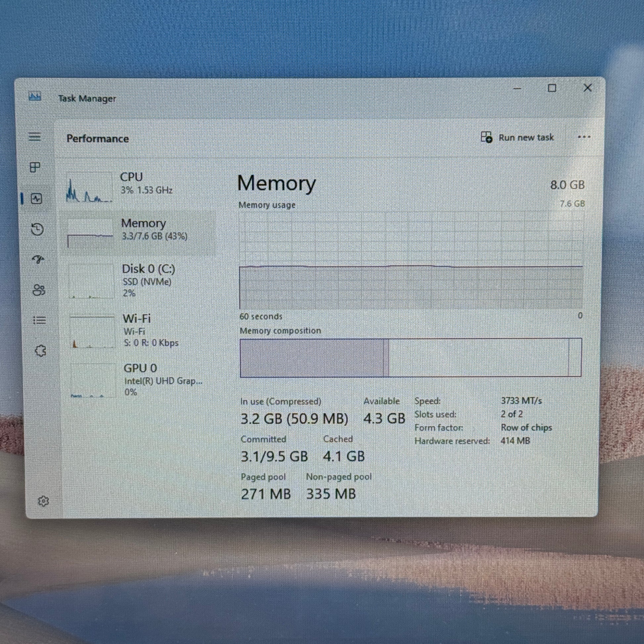Click the Memory usage graph
This screenshot has height=644, width=644.
point(411,260)
